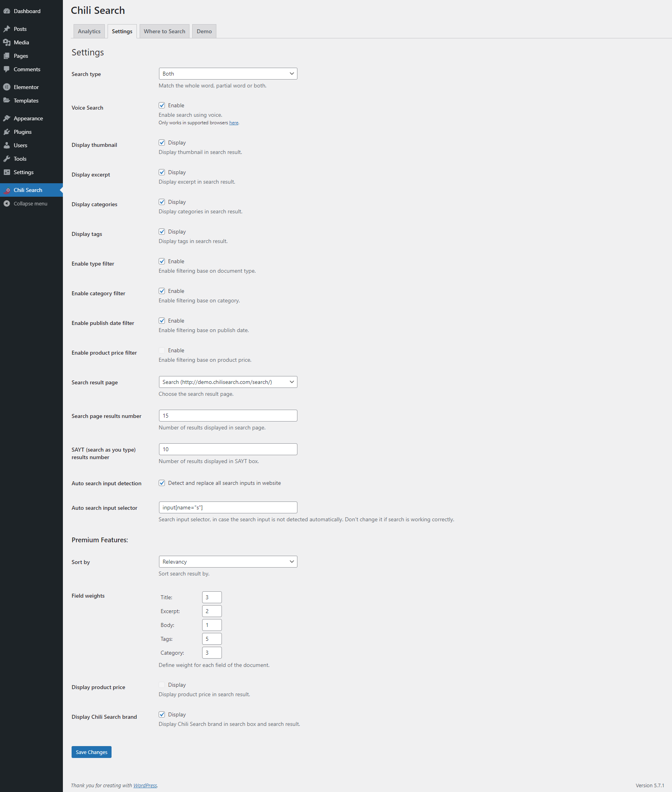This screenshot has height=792, width=672.
Task: Click the 'Premium Features:' heading
Action: pyautogui.click(x=100, y=540)
